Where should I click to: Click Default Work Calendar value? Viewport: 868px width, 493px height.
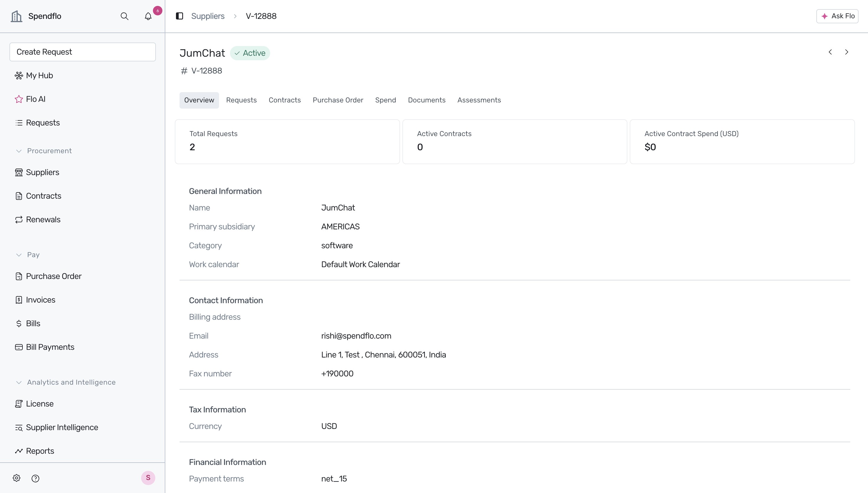click(360, 265)
